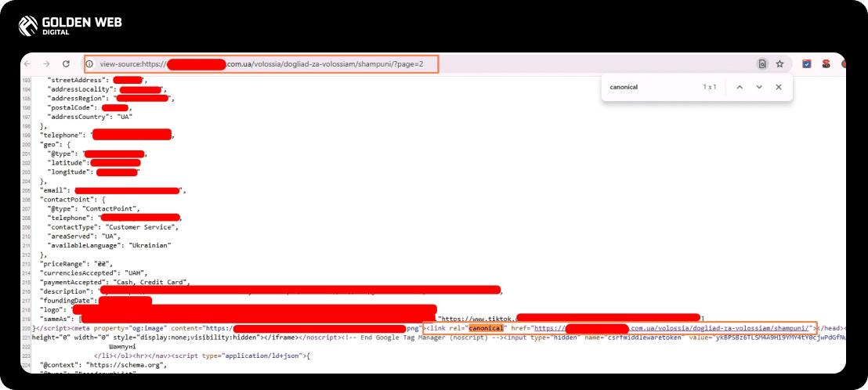Click the "1 з 1" match counter
The image size is (868, 390).
point(710,88)
